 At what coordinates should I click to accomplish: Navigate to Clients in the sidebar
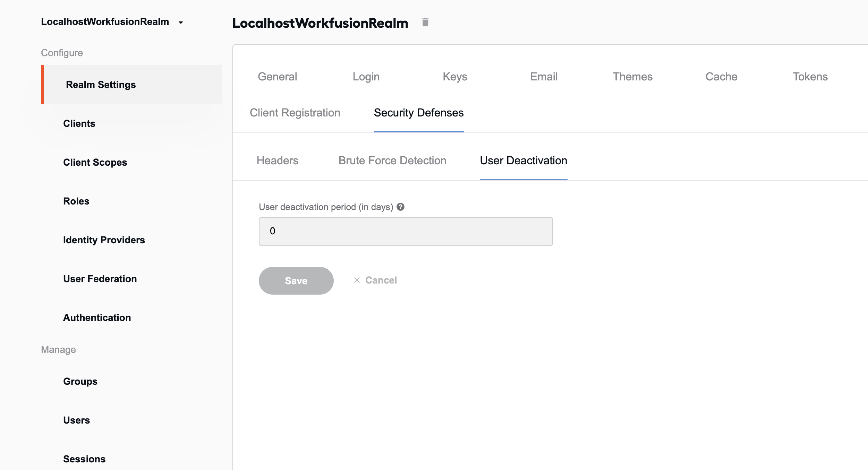79,123
